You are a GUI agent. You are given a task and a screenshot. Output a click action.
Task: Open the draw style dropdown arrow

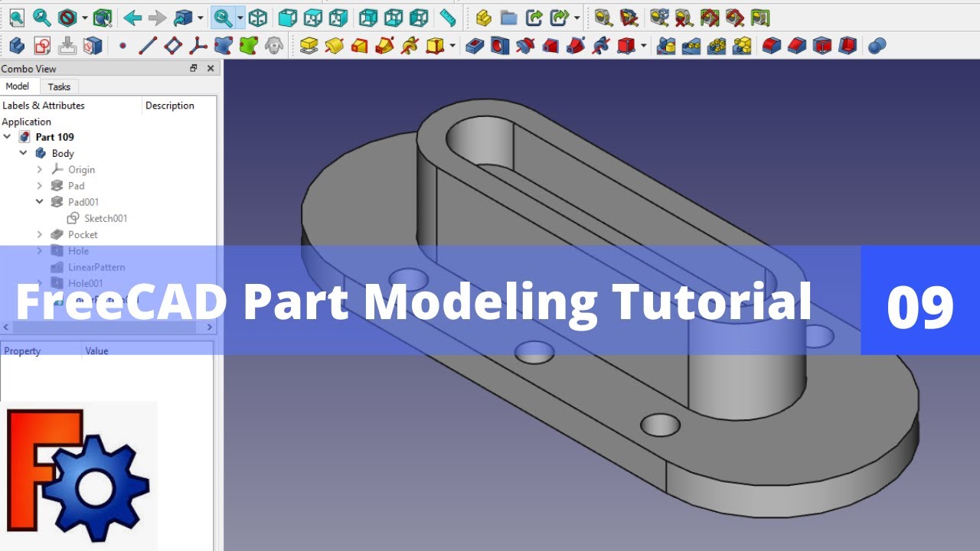(x=84, y=18)
